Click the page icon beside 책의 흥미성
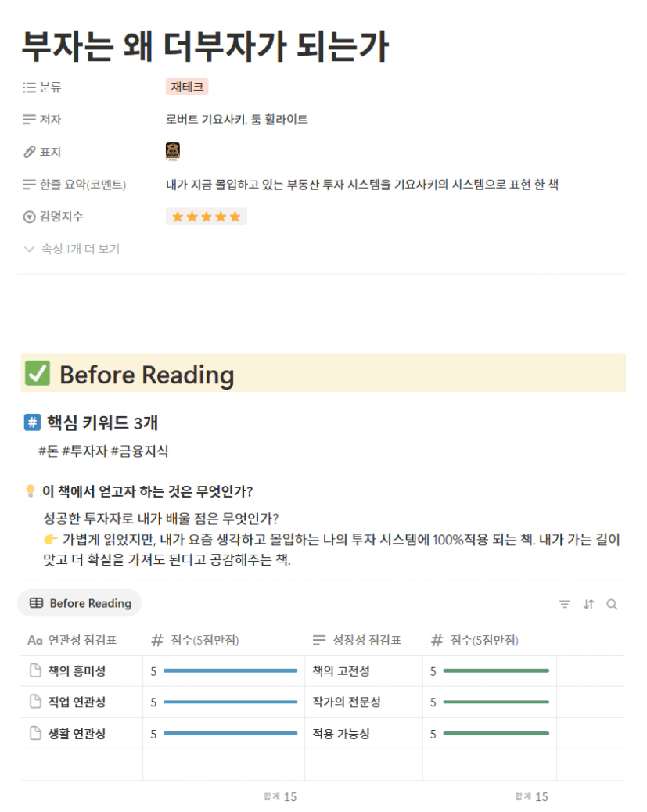Viewport: 647px width, 812px height. pos(35,670)
